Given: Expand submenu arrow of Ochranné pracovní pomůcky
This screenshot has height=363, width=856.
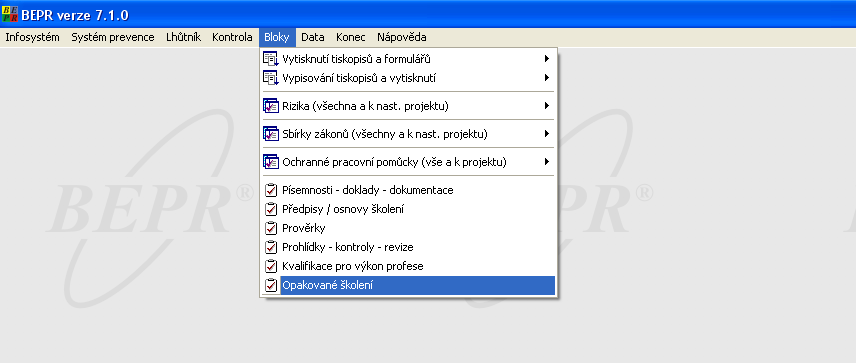Looking at the screenshot, I should tap(546, 162).
